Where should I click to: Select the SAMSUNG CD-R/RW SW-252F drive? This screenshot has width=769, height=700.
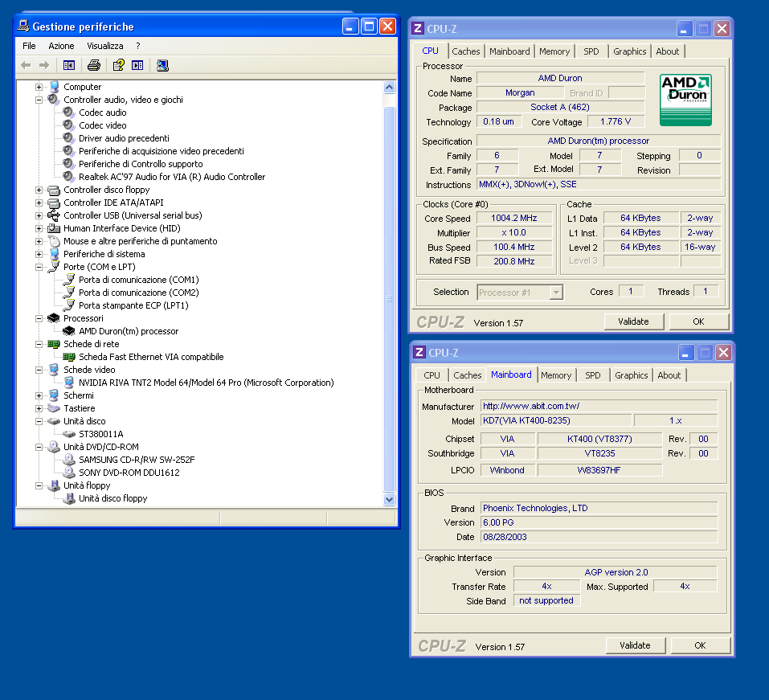point(137,460)
